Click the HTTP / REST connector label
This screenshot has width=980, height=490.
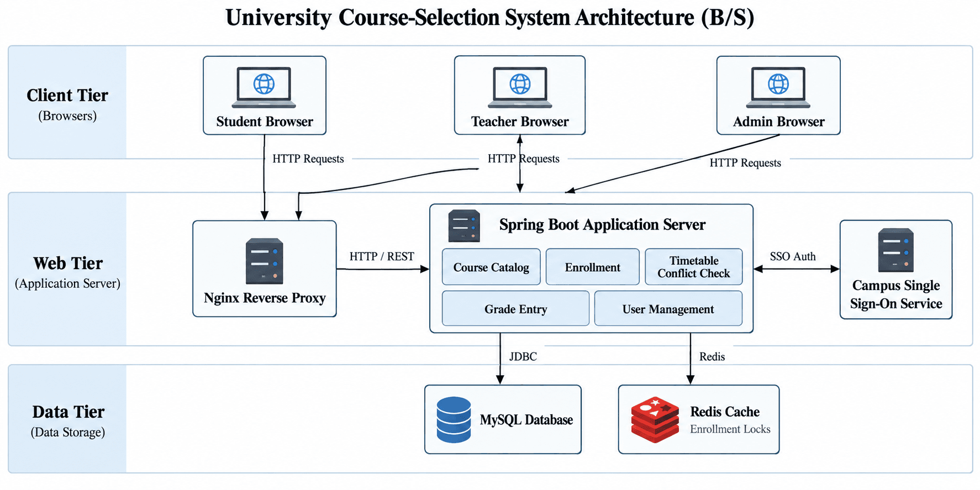pyautogui.click(x=382, y=256)
